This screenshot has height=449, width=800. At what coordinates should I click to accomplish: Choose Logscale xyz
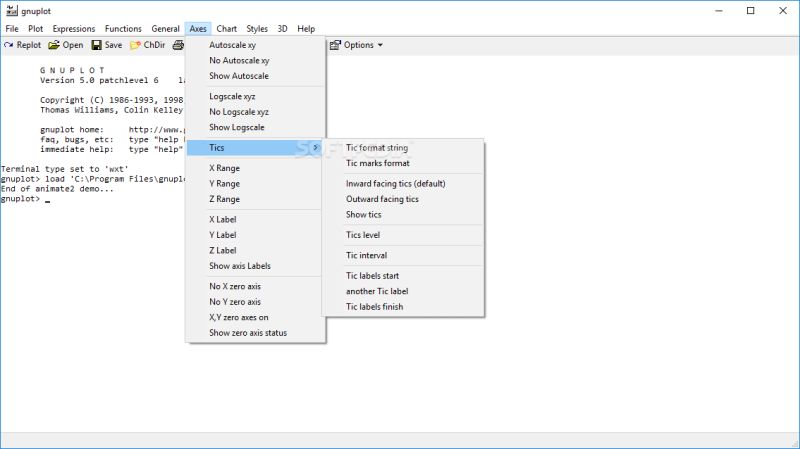point(256,96)
